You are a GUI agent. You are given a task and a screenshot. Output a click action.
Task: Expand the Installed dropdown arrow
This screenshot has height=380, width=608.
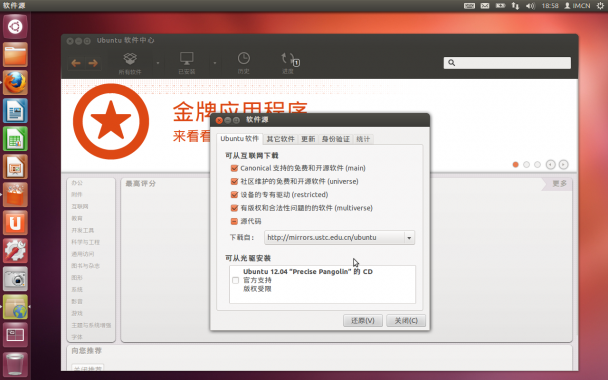214,63
